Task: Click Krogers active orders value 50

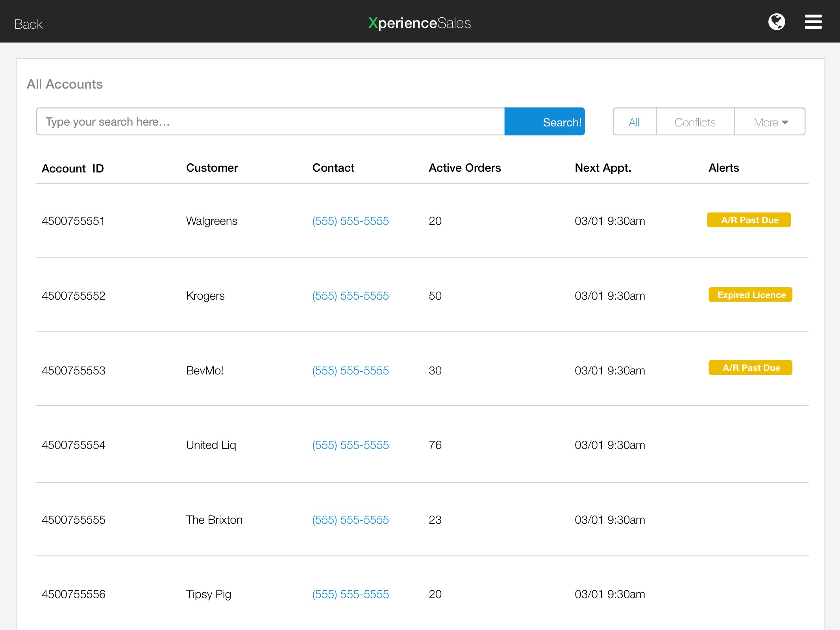Action: tap(435, 296)
